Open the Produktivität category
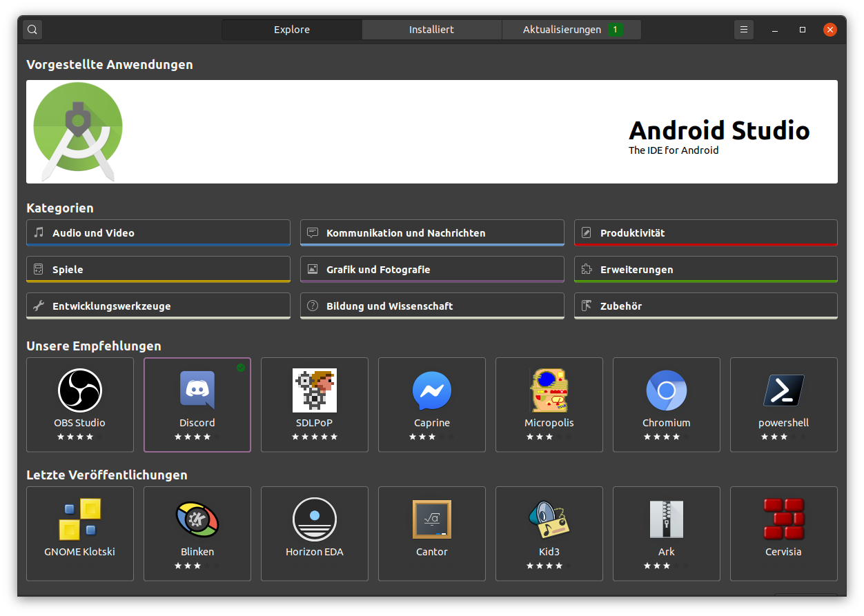 (706, 233)
